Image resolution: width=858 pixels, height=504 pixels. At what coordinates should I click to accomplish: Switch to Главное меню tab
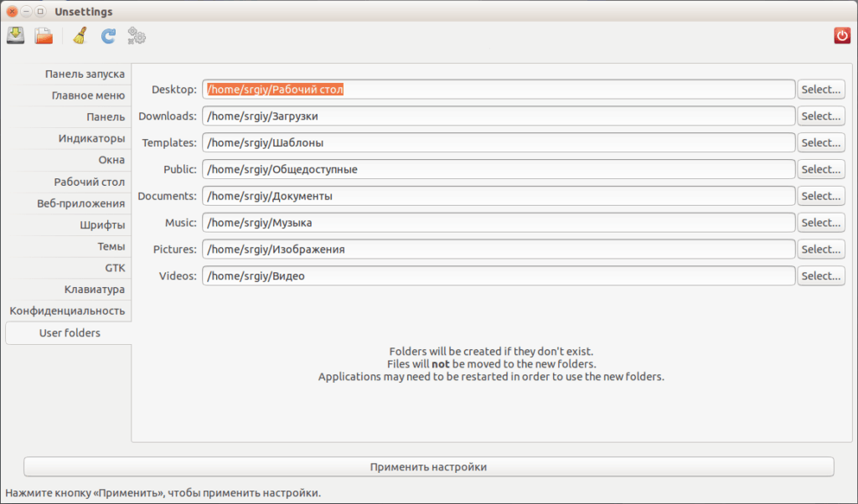[x=69, y=95]
